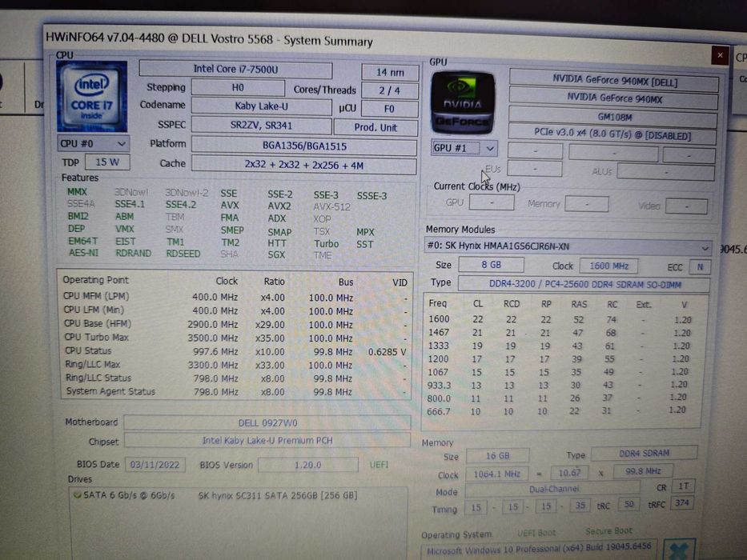Click the µCU F0 field
This screenshot has width=747, height=560.
click(x=389, y=109)
